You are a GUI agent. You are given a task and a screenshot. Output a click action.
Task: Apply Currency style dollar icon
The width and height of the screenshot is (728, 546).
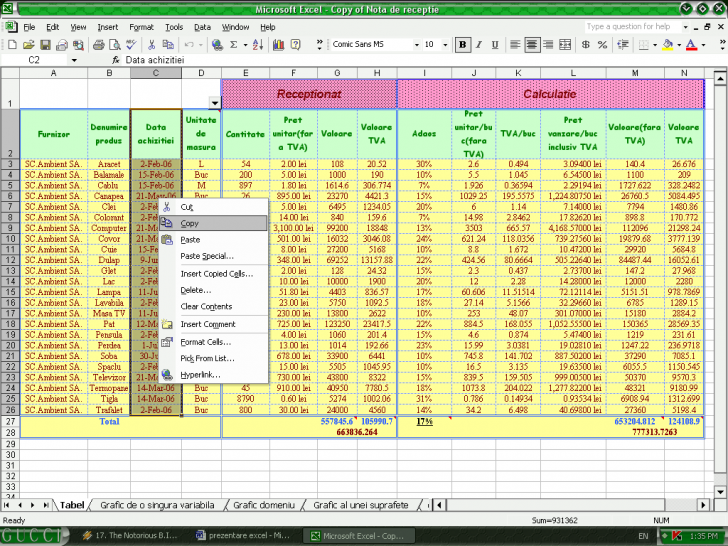[x=585, y=45]
